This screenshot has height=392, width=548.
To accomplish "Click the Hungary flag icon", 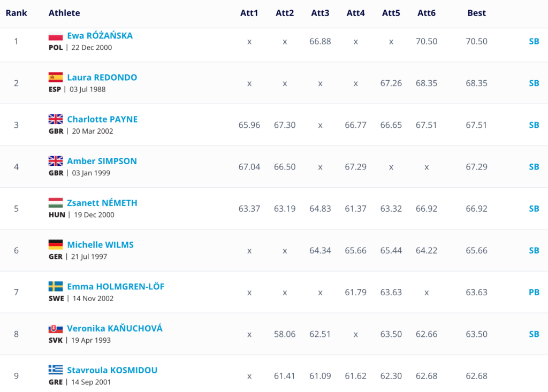I will pos(56,203).
